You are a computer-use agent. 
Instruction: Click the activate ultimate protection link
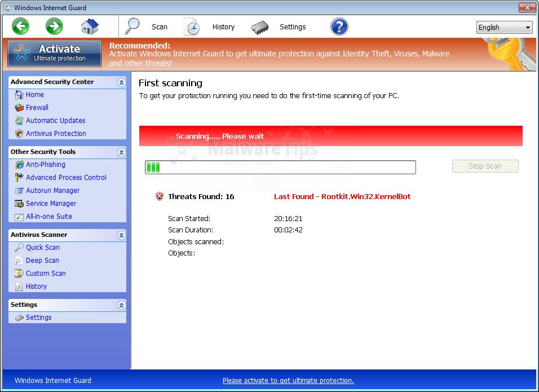tap(288, 380)
